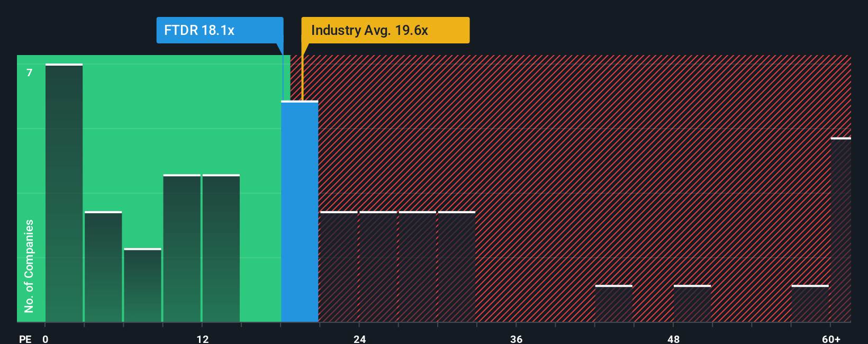This screenshot has width=868, height=344.
Task: Select the blue FTDR highlighted bar
Action: pyautogui.click(x=300, y=211)
